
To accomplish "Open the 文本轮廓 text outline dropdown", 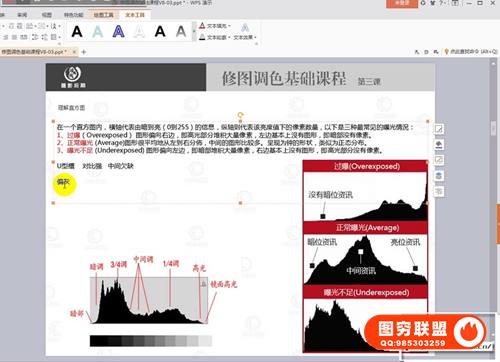I will pos(215,37).
